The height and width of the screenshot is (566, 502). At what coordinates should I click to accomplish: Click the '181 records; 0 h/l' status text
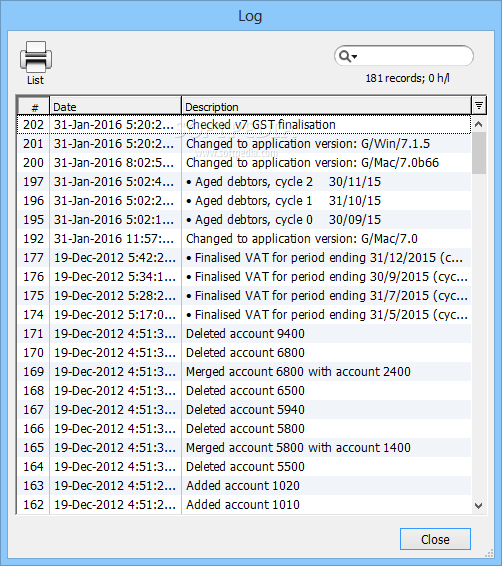click(407, 78)
